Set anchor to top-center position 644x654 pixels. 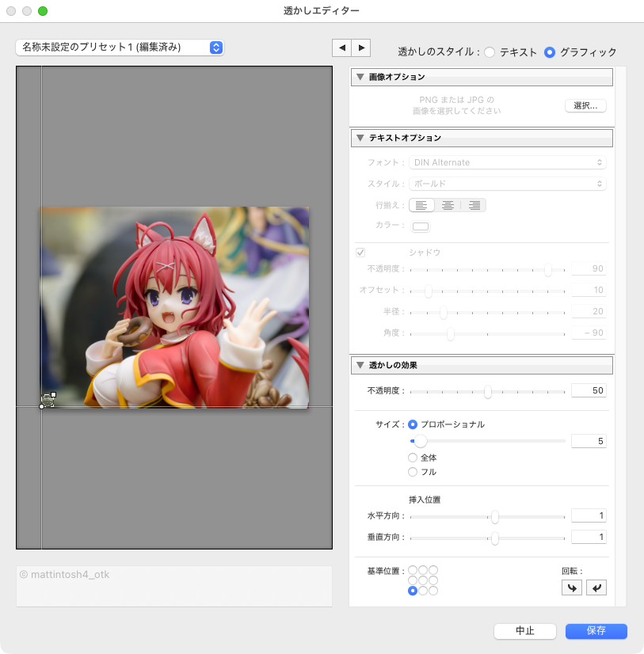423,570
